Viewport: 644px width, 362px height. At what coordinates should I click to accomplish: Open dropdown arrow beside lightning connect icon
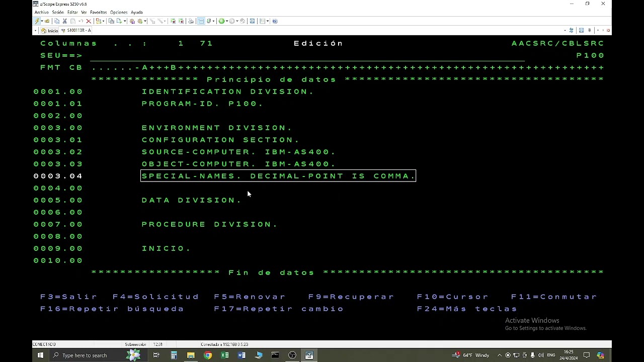(x=42, y=21)
